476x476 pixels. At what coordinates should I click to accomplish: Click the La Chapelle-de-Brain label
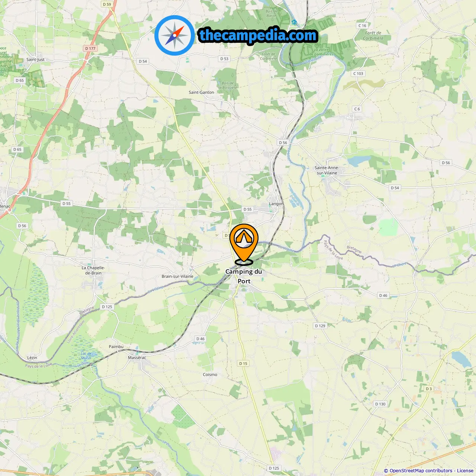93,270
